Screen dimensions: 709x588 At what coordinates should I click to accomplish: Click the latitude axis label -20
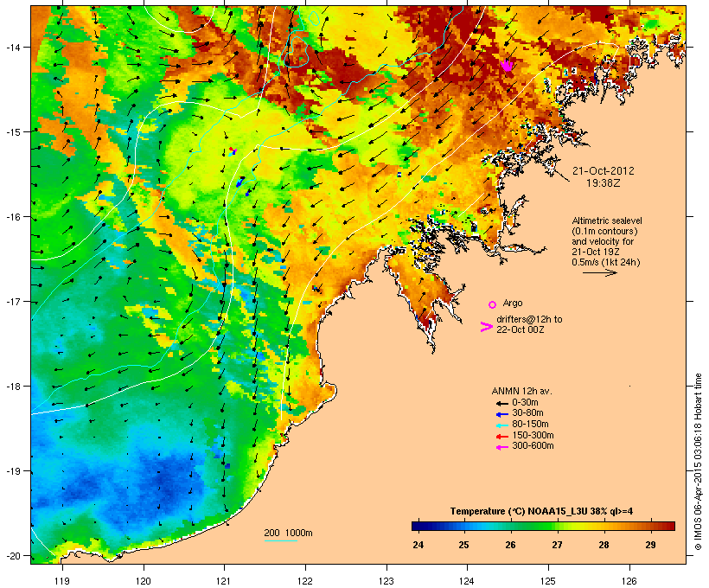coord(12,555)
